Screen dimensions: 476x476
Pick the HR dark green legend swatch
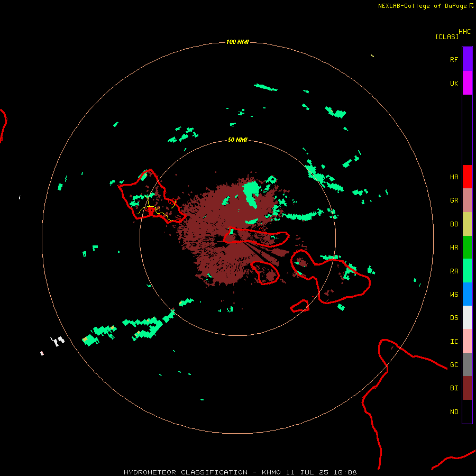[467, 248]
